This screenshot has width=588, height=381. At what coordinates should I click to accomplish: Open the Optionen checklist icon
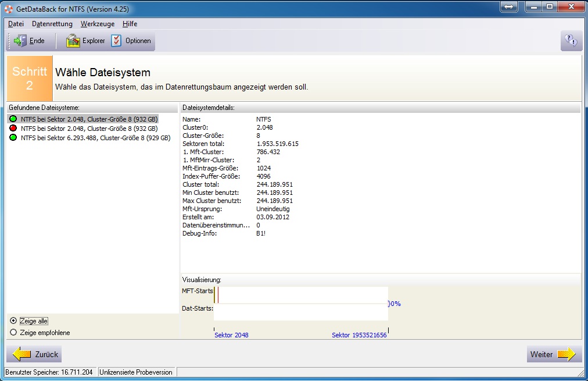(x=116, y=41)
